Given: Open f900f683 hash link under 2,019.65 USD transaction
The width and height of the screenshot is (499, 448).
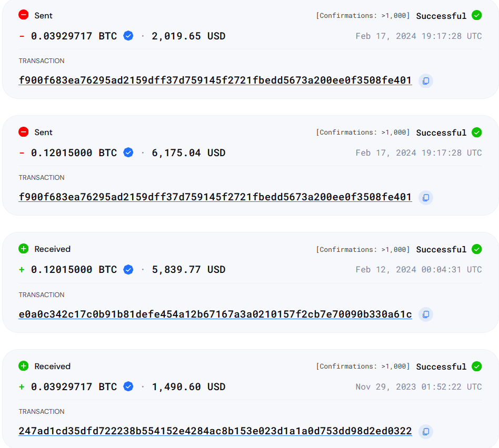Looking at the screenshot, I should click(x=215, y=81).
